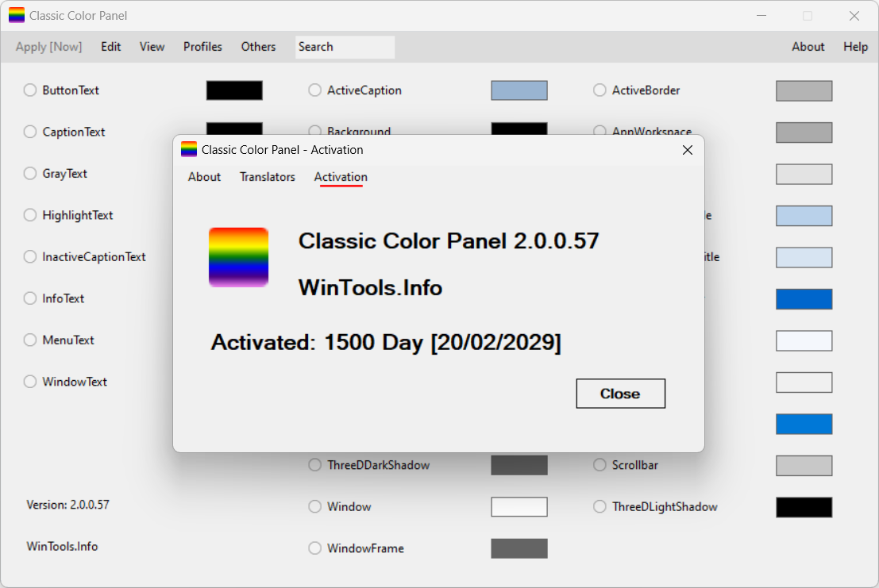Select the ThreeDLightShadow radio button
Viewport: 879px width, 588px height.
[599, 507]
